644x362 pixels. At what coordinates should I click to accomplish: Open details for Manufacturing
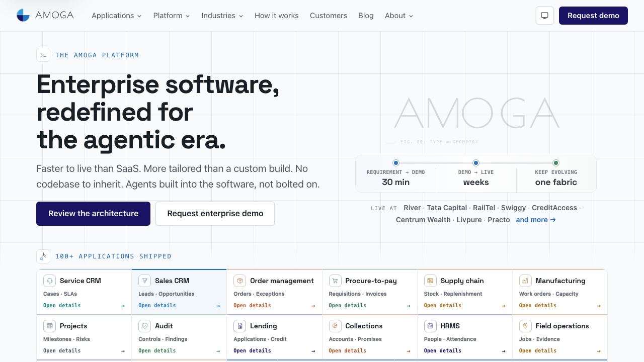click(538, 305)
